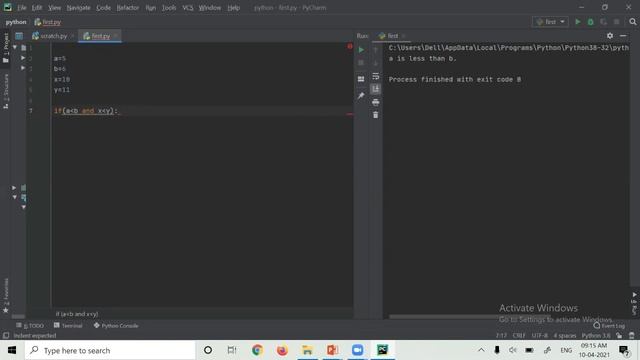
Task: Open the Event Log
Action: 609,325
